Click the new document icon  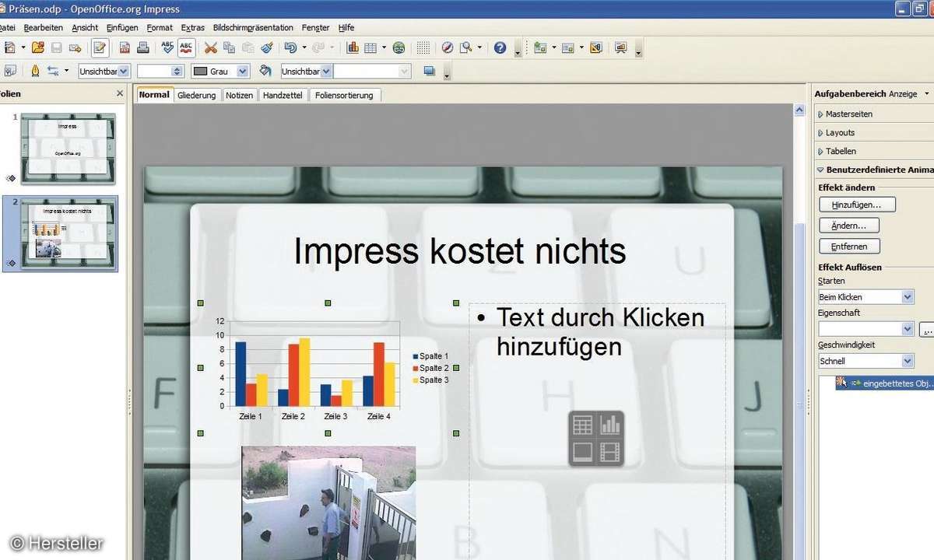pyautogui.click(x=10, y=47)
